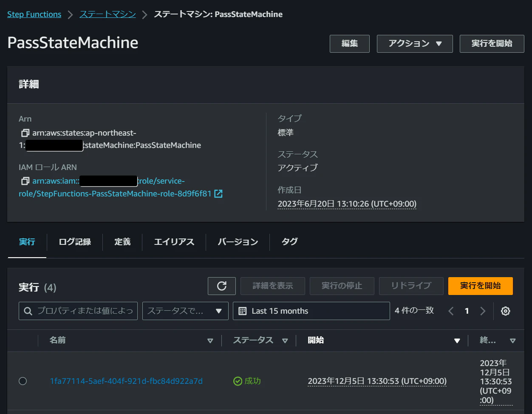Switch to the バージョン tab
This screenshot has width=532, height=414.
(238, 242)
